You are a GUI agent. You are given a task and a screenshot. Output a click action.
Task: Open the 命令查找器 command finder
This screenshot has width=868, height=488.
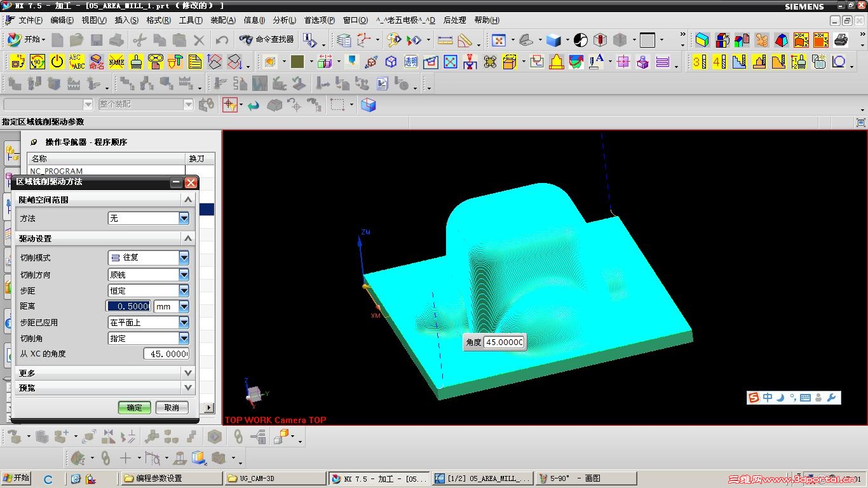click(x=266, y=40)
